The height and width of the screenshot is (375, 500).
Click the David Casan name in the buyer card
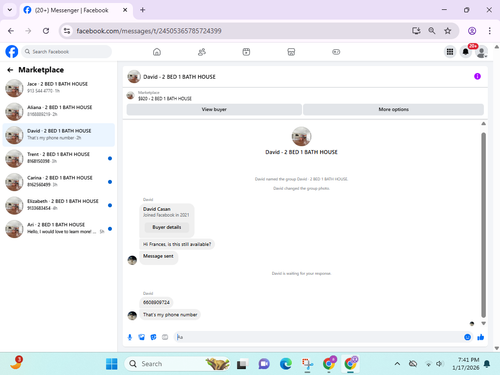157,209
